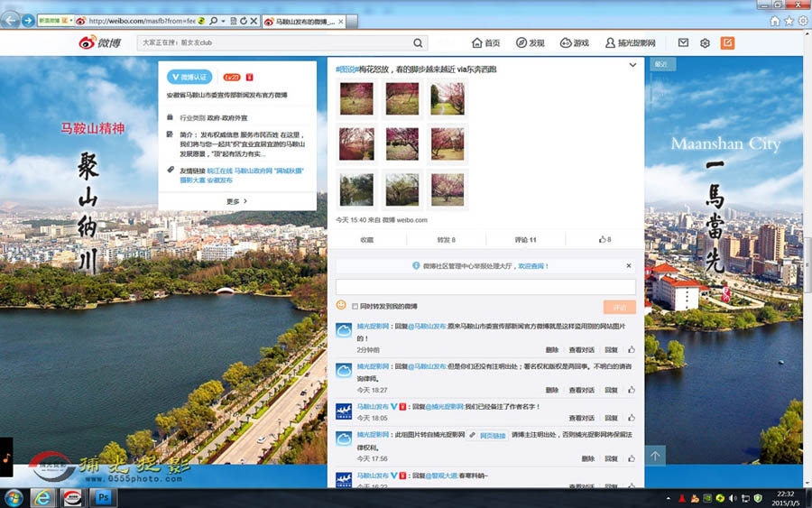Click 转发 8 to repost
This screenshot has height=508, width=812.
point(446,240)
